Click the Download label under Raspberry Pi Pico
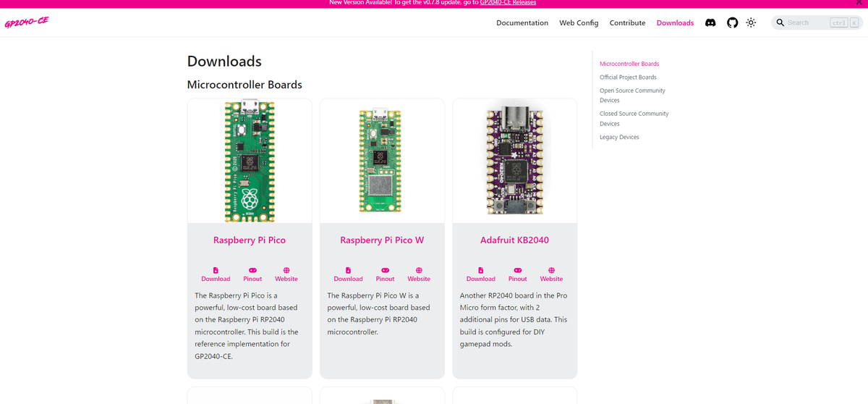Image resolution: width=868 pixels, height=404 pixels. pyautogui.click(x=216, y=279)
